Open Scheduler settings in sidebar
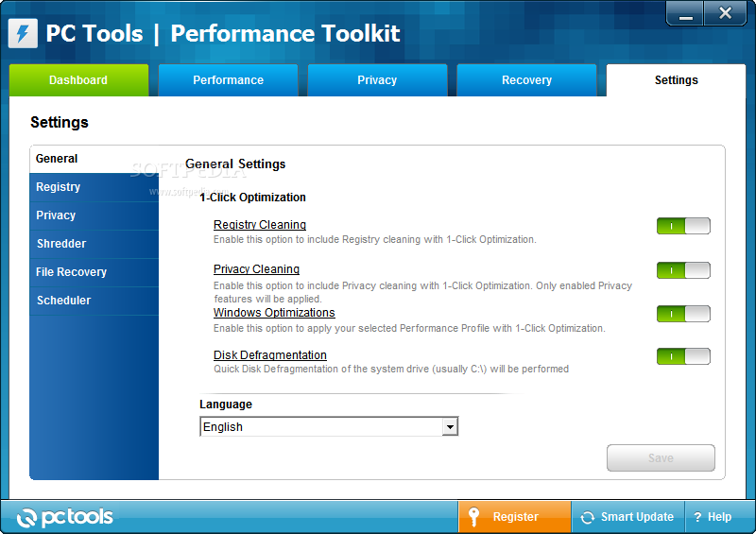Viewport: 756px width, 534px height. tap(94, 301)
